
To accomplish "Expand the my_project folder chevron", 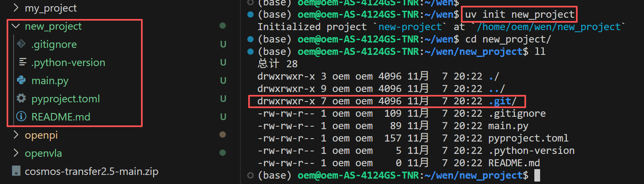I will point(16,8).
